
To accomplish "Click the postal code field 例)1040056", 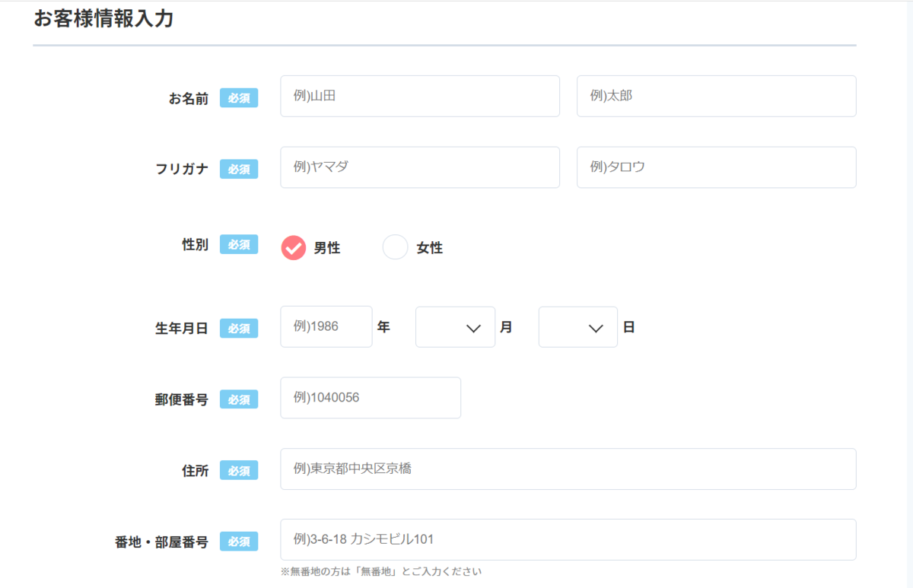I will click(x=371, y=398).
